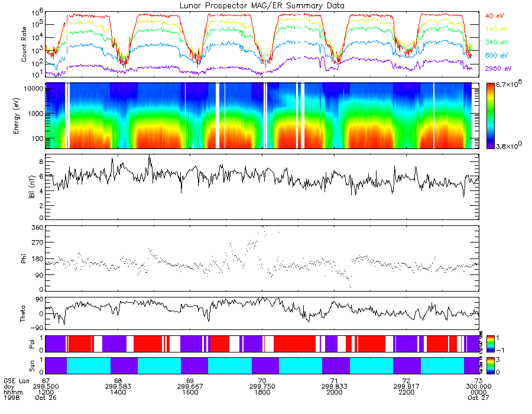Image resolution: width=532 pixels, height=414 pixels.
Task: Click the GSE Lon '70' tick label
Action: tap(262, 381)
